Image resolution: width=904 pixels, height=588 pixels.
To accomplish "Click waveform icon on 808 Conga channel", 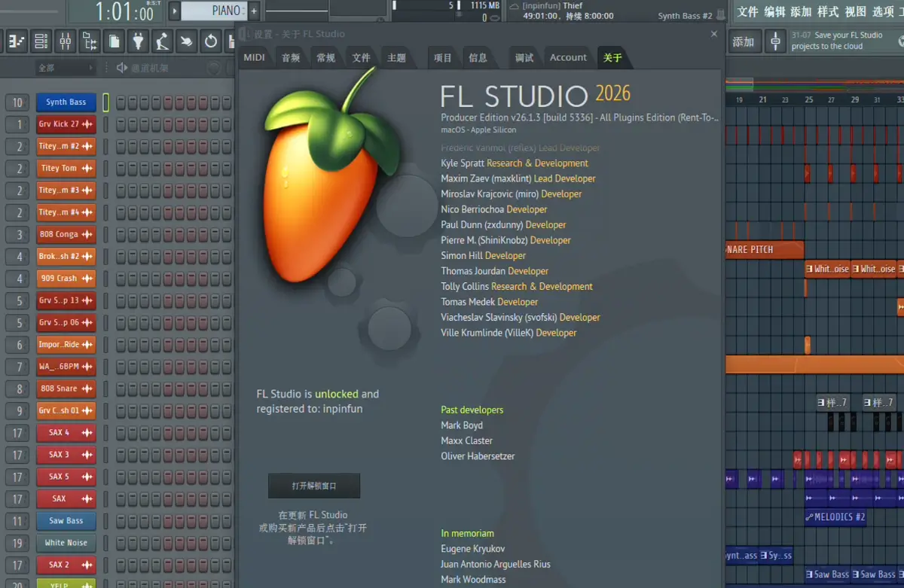I will [x=88, y=234].
